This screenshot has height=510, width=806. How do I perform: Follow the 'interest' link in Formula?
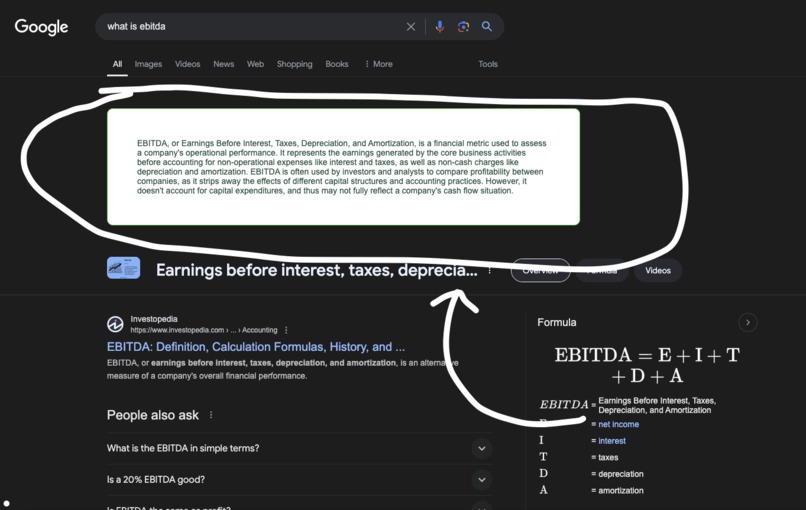click(x=612, y=441)
